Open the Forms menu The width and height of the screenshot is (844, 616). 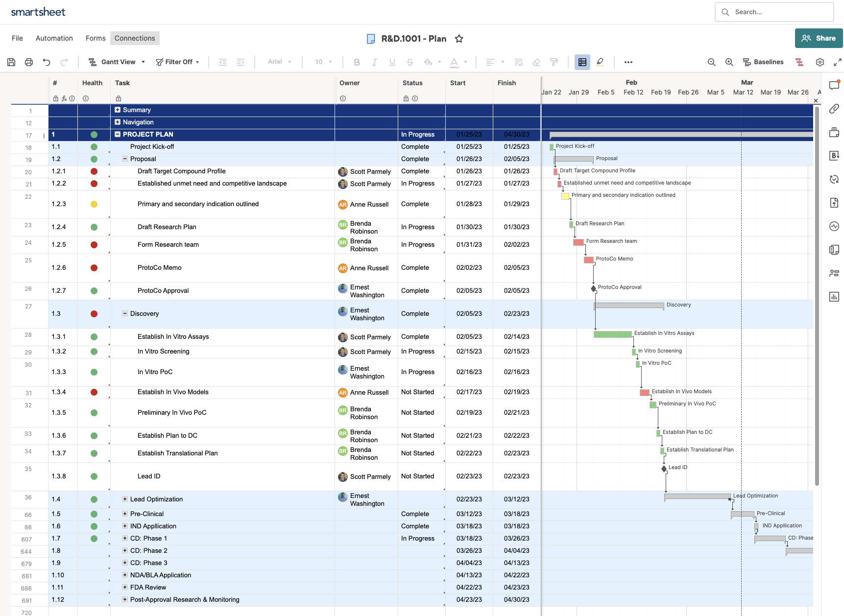point(96,38)
